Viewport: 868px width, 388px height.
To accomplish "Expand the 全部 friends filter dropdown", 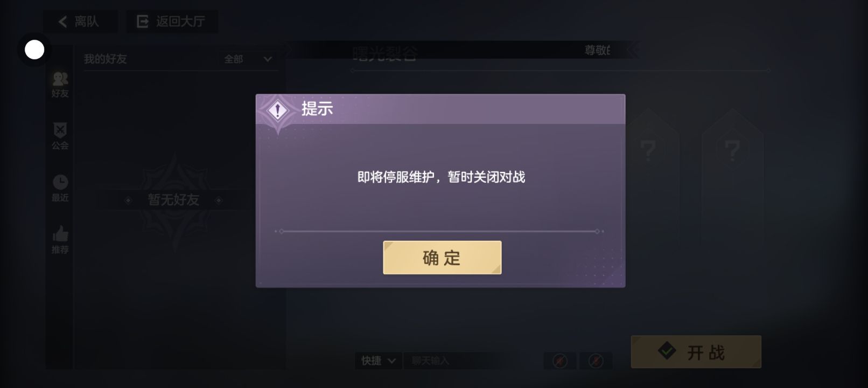I will 248,59.
